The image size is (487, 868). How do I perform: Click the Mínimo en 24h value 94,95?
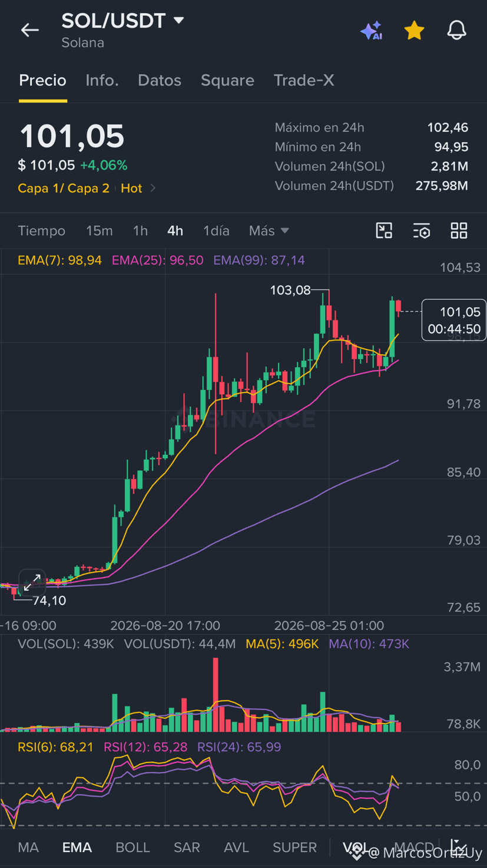pos(451,147)
